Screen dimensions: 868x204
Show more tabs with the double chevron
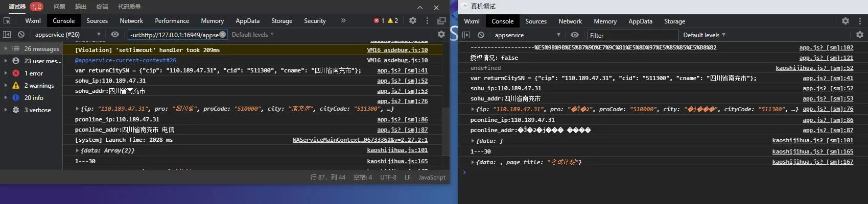pyautogui.click(x=343, y=20)
